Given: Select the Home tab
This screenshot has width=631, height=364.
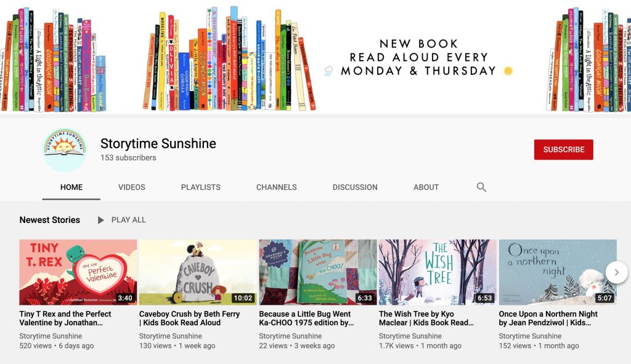Looking at the screenshot, I should pos(71,187).
